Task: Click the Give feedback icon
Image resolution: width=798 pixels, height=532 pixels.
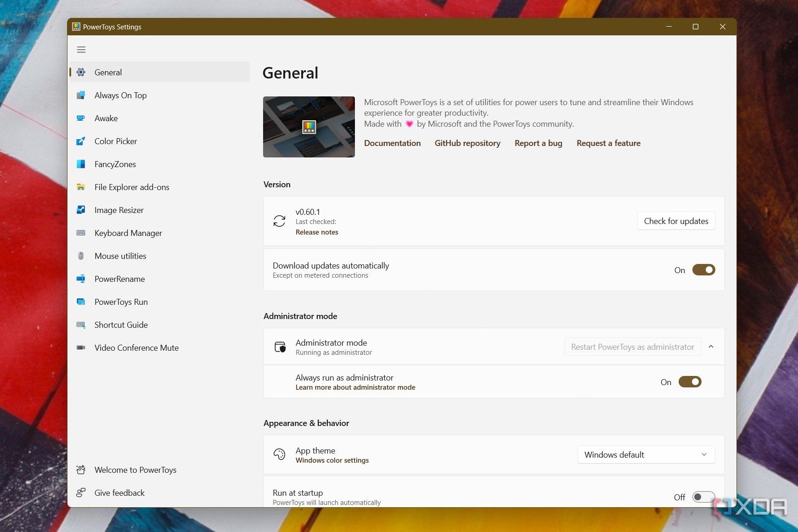Action: pyautogui.click(x=81, y=493)
